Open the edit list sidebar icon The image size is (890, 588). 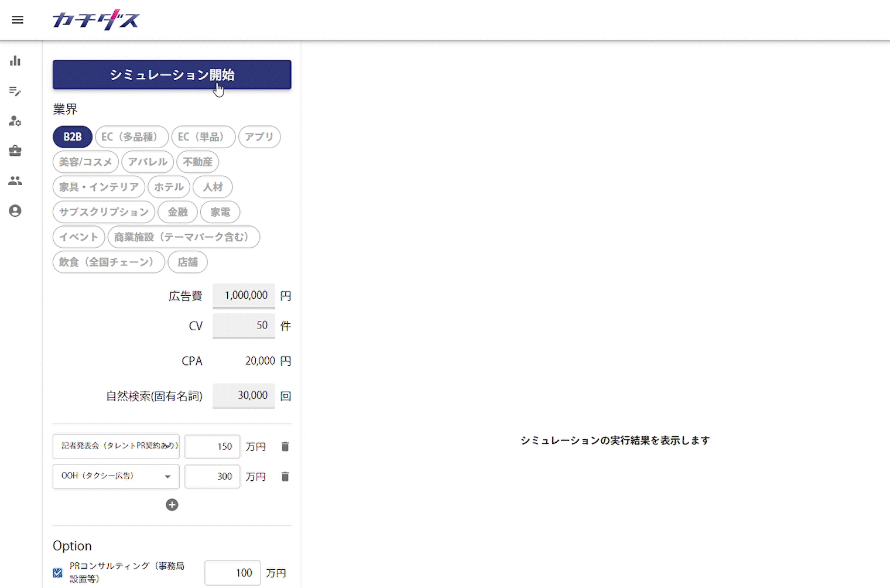(x=15, y=91)
